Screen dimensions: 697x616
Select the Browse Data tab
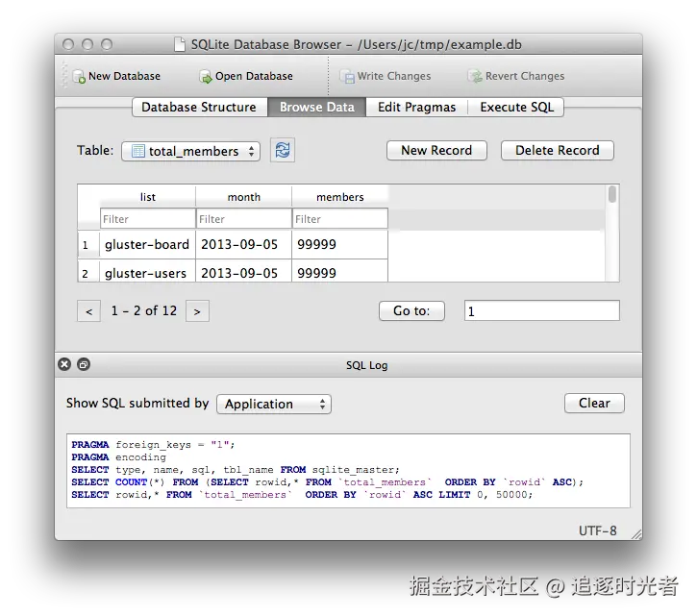(317, 107)
